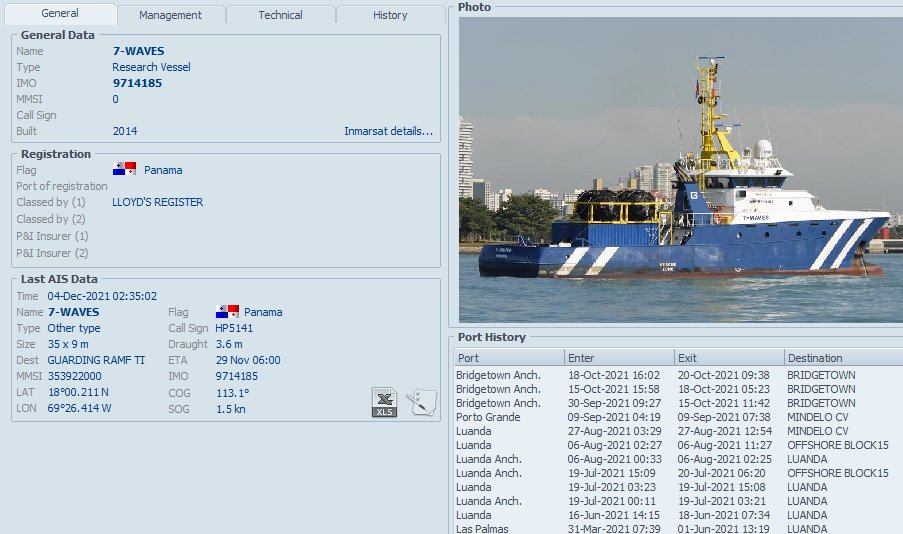Click OFFSHORE BLOCK15 destination for 06-Aug-2021 row
Screen dimensions: 903x534
click(x=838, y=445)
